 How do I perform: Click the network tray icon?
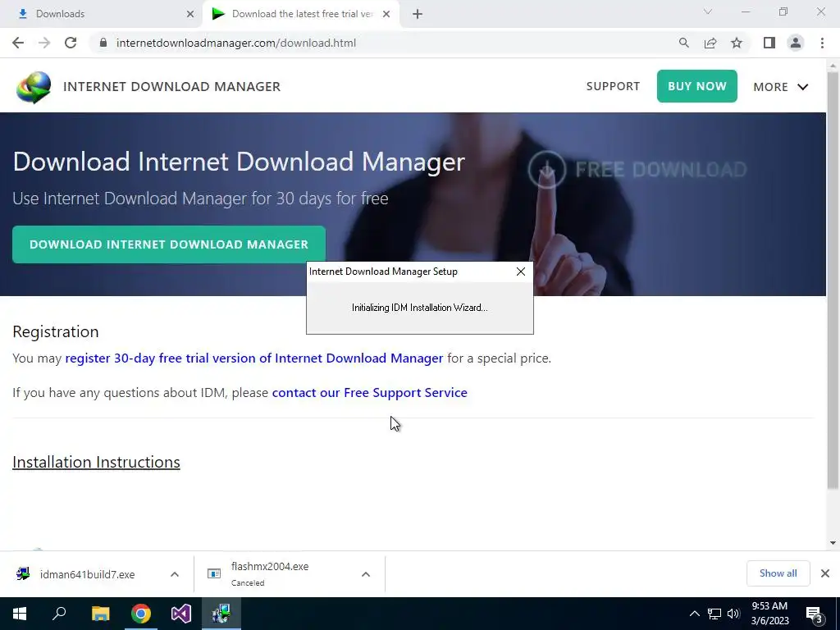click(714, 614)
